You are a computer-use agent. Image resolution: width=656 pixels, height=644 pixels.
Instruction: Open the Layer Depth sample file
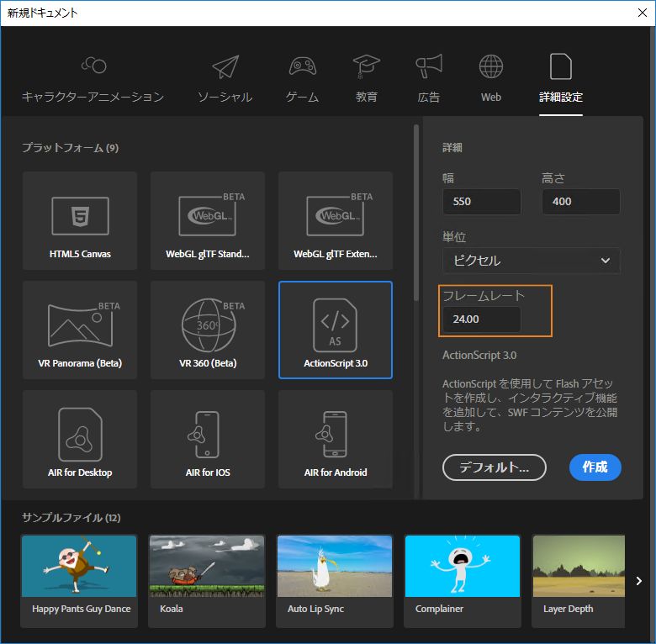[578, 581]
